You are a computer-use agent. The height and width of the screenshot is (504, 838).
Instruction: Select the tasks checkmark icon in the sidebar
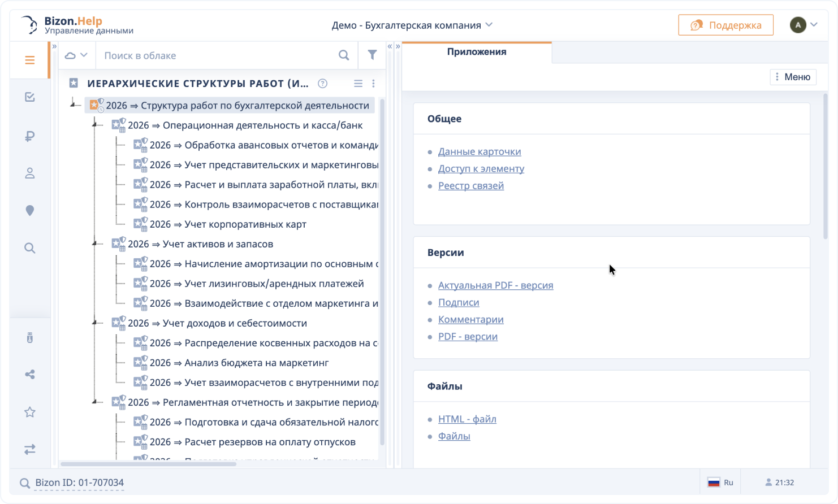(29, 97)
